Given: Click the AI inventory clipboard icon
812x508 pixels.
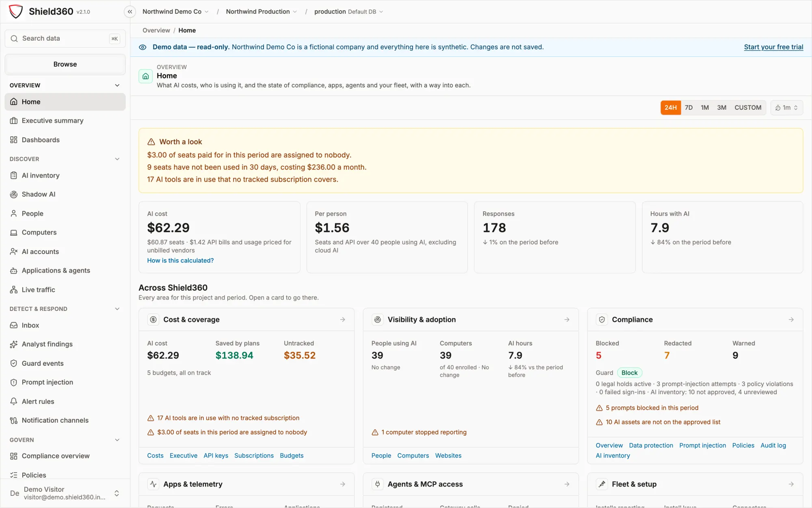Looking at the screenshot, I should (14, 176).
